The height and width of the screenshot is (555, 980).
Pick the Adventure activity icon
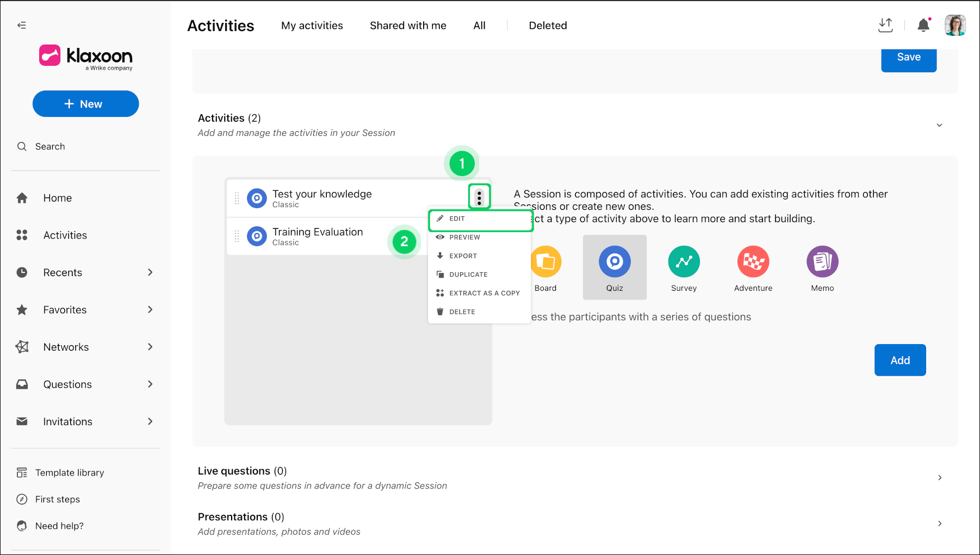pos(753,261)
